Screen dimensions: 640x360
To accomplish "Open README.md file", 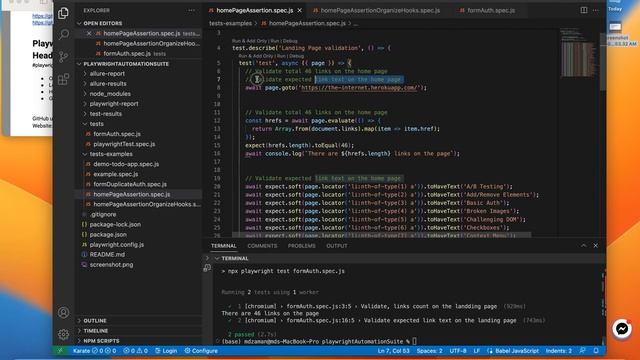I will 139,254.
